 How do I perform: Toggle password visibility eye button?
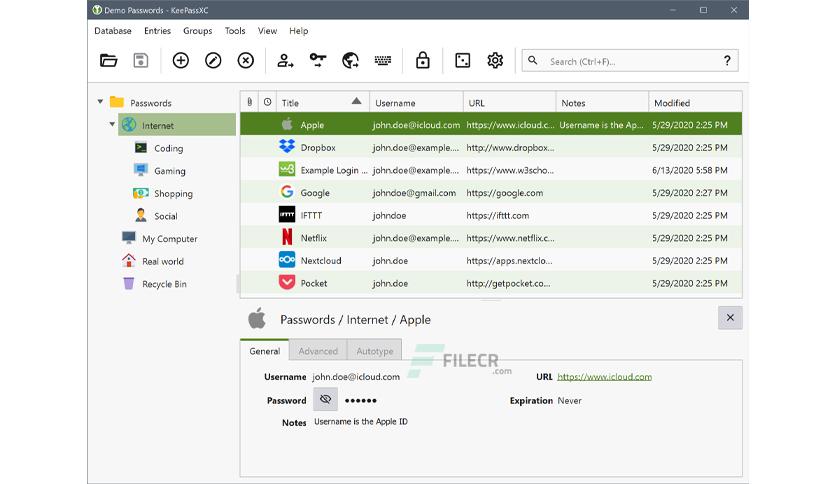(x=325, y=399)
